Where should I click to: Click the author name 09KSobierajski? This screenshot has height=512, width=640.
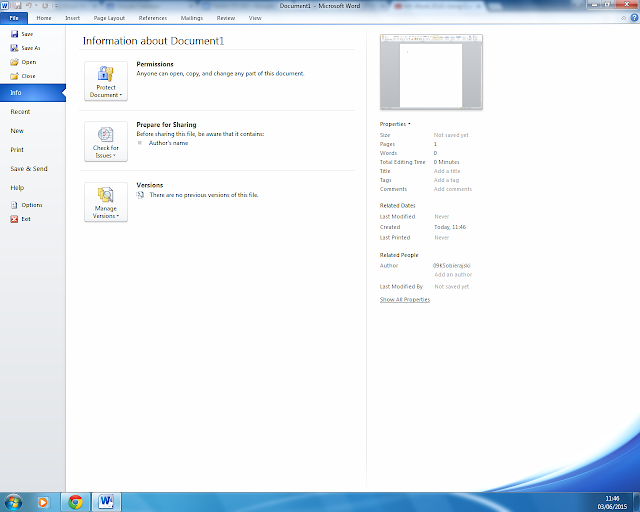click(x=451, y=265)
